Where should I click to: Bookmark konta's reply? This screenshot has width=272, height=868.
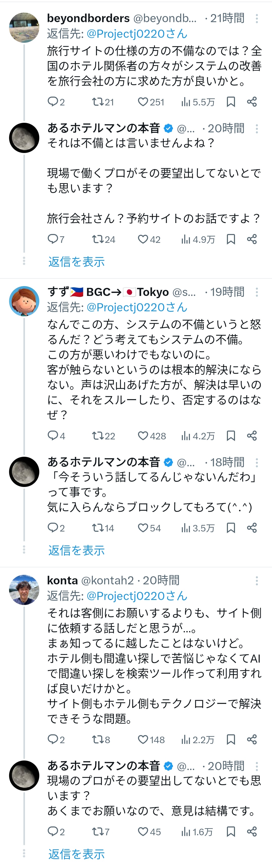click(231, 739)
